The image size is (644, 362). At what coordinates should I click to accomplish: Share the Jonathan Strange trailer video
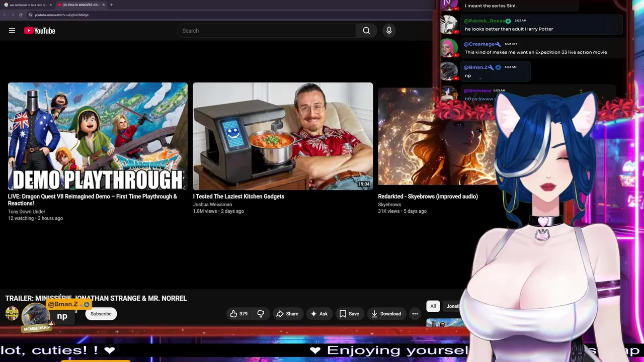tap(287, 314)
